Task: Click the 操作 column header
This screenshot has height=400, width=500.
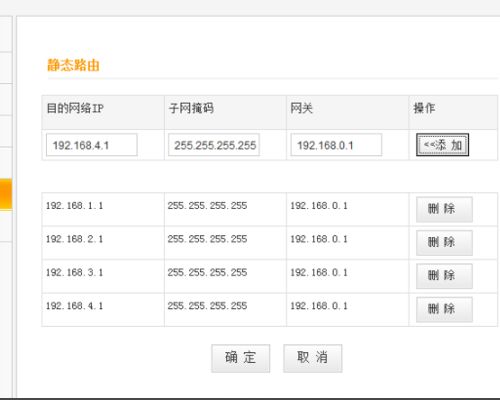Action: coord(424,108)
